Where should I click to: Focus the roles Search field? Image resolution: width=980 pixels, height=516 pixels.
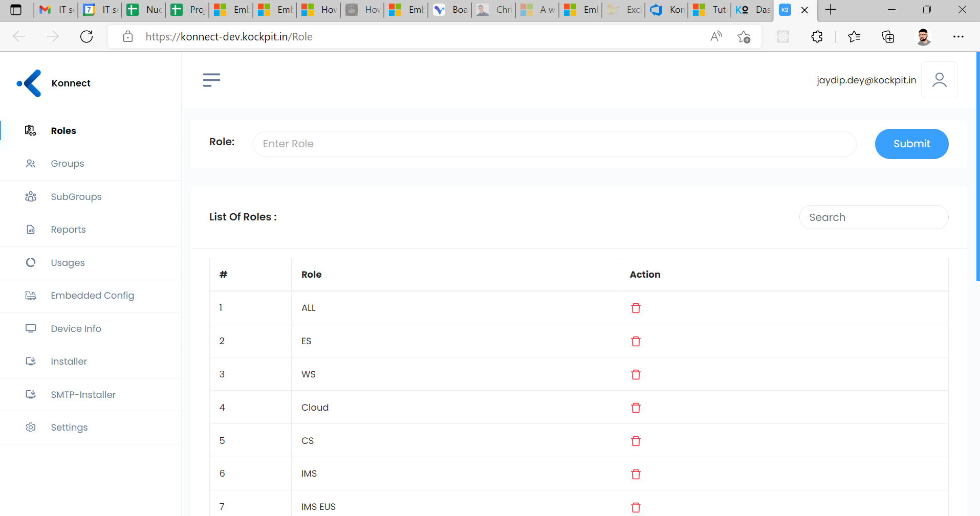pyautogui.click(x=874, y=217)
